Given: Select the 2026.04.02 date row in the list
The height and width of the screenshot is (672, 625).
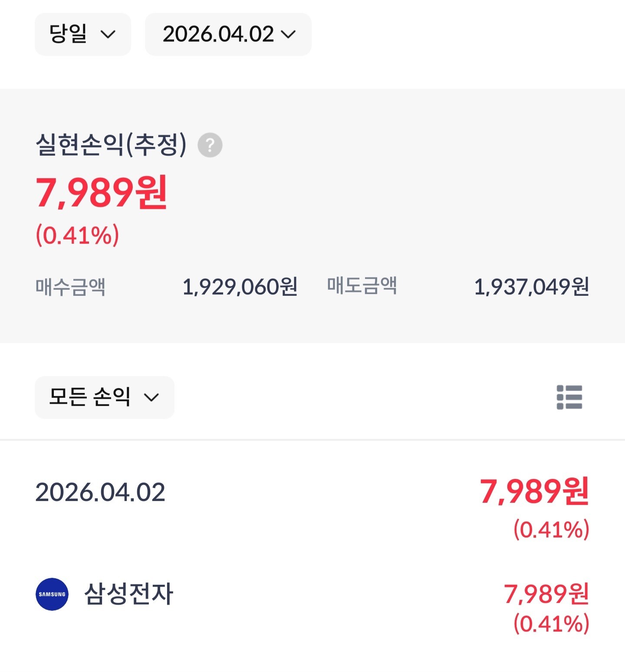Looking at the screenshot, I should (100, 492).
